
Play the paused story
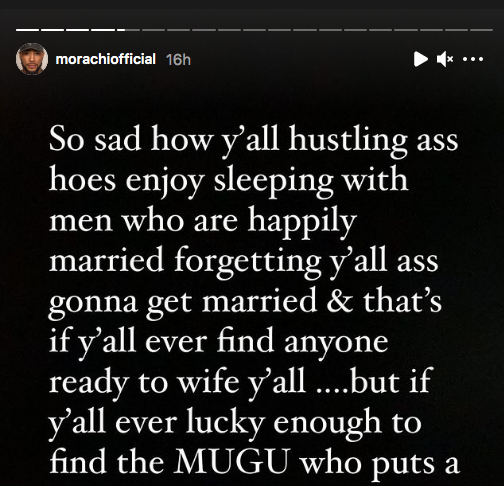tap(421, 59)
